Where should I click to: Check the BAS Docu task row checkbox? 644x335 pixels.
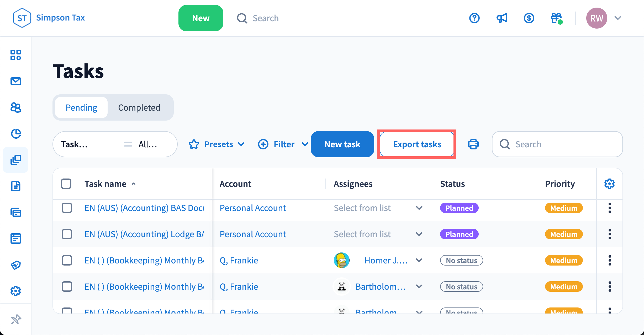tap(67, 208)
